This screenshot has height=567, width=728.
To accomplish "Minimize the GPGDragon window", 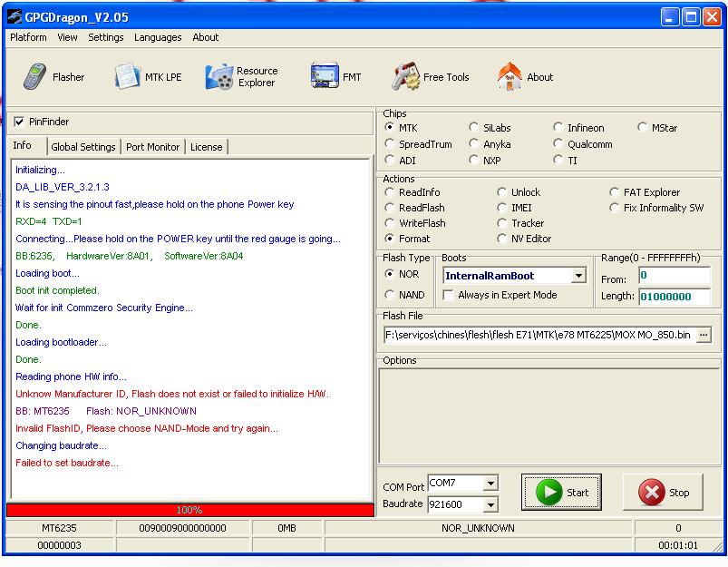I will (x=669, y=17).
